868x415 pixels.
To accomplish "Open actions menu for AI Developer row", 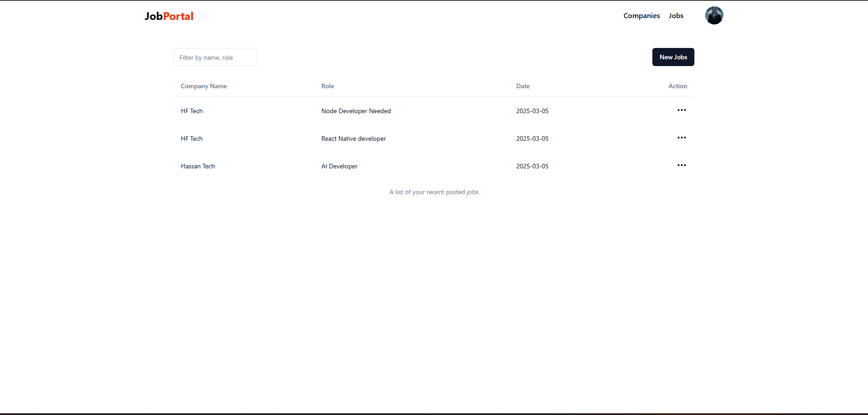I will [681, 165].
